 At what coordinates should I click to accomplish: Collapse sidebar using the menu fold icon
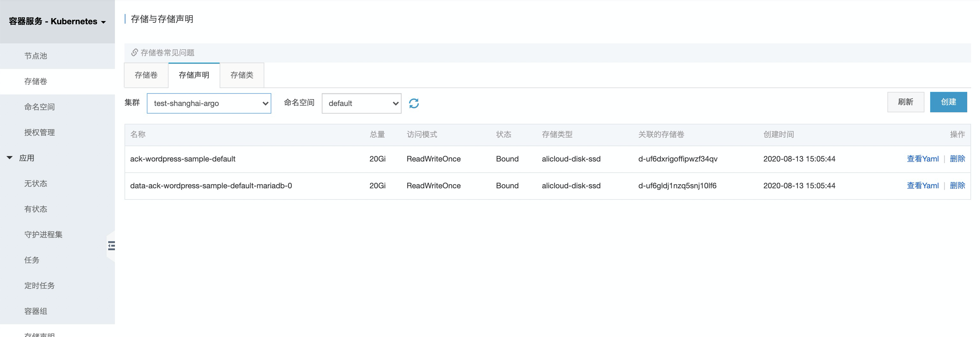[x=111, y=246]
